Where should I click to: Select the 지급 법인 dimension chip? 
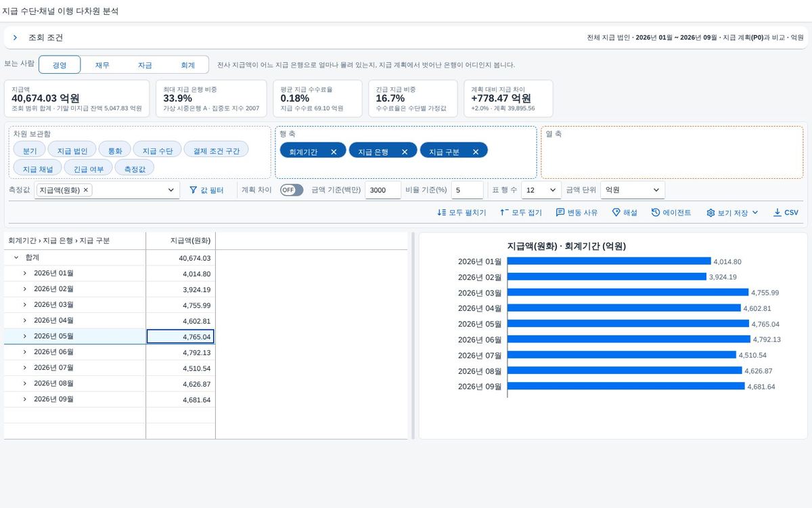pyautogui.click(x=72, y=150)
